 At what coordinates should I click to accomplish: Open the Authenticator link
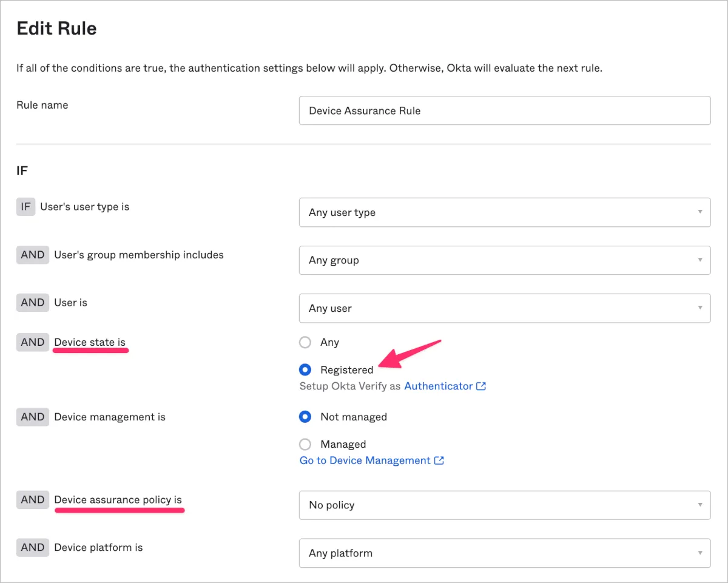point(438,386)
